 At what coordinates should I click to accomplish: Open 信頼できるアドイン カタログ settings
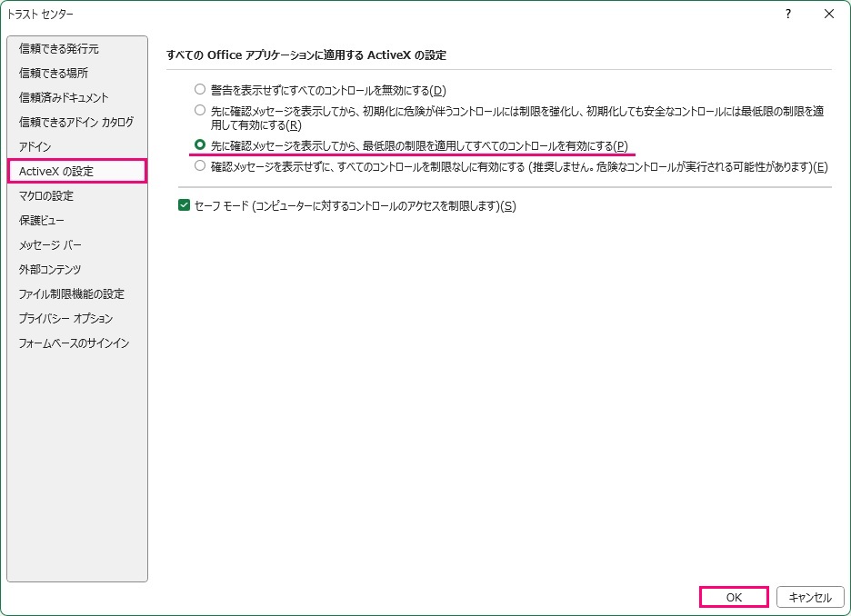pos(76,122)
